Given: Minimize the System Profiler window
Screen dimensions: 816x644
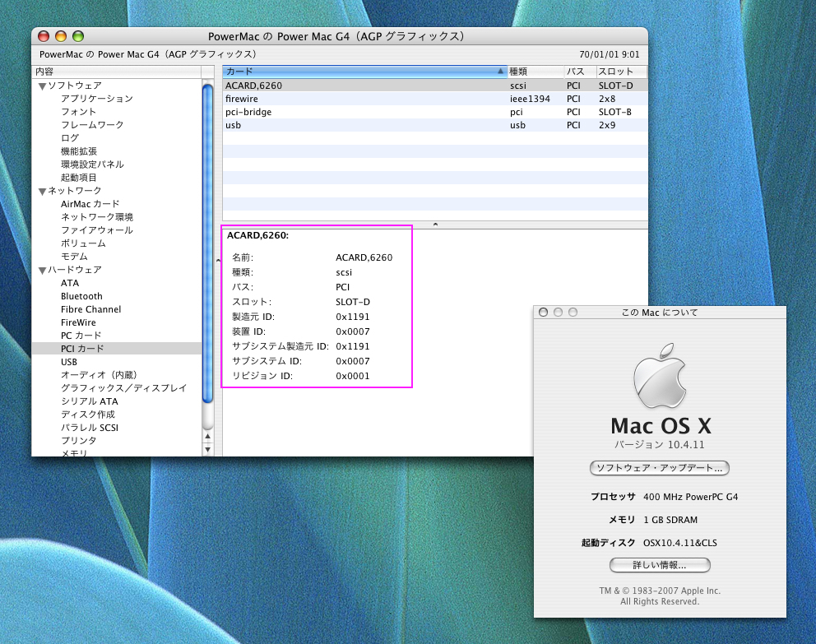Looking at the screenshot, I should tap(61, 36).
